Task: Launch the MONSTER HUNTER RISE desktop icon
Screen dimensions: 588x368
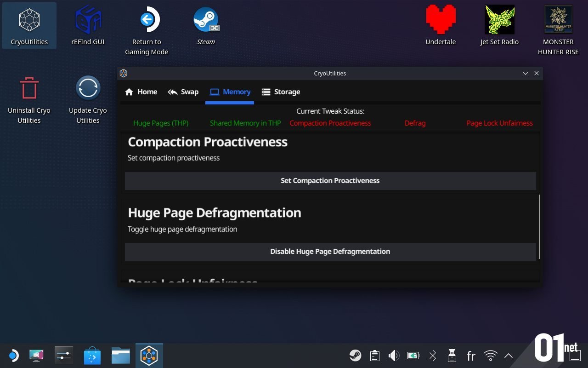Action: [x=558, y=31]
